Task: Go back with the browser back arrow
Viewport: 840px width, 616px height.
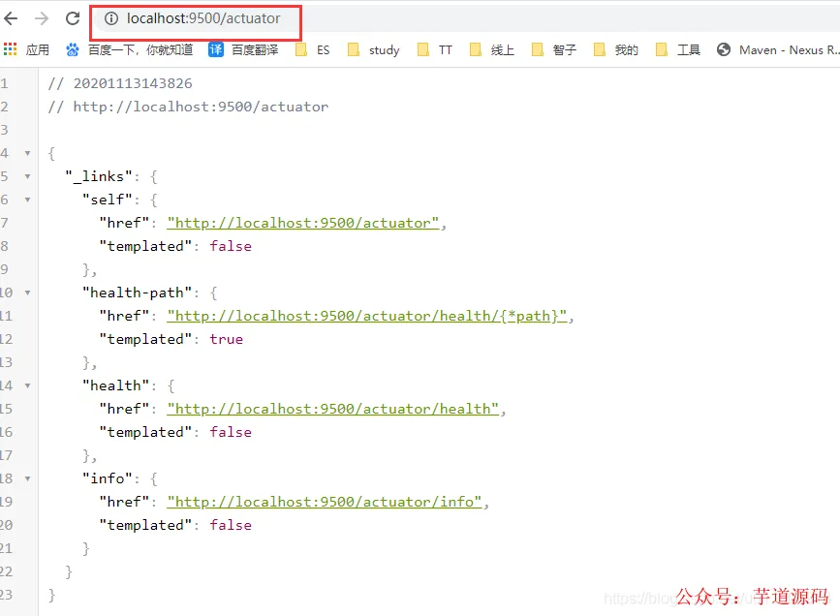Action: pos(11,18)
